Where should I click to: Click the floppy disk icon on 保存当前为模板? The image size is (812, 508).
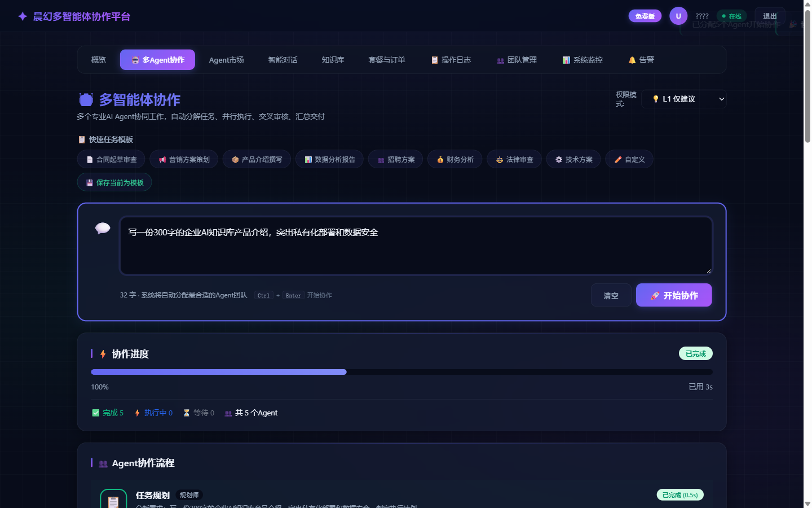click(x=90, y=183)
